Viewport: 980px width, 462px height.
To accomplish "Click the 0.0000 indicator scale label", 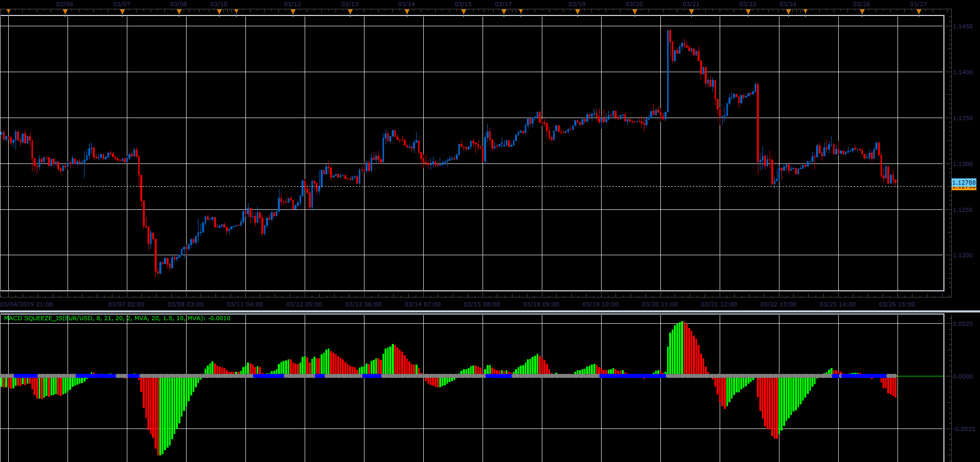I will point(963,376).
